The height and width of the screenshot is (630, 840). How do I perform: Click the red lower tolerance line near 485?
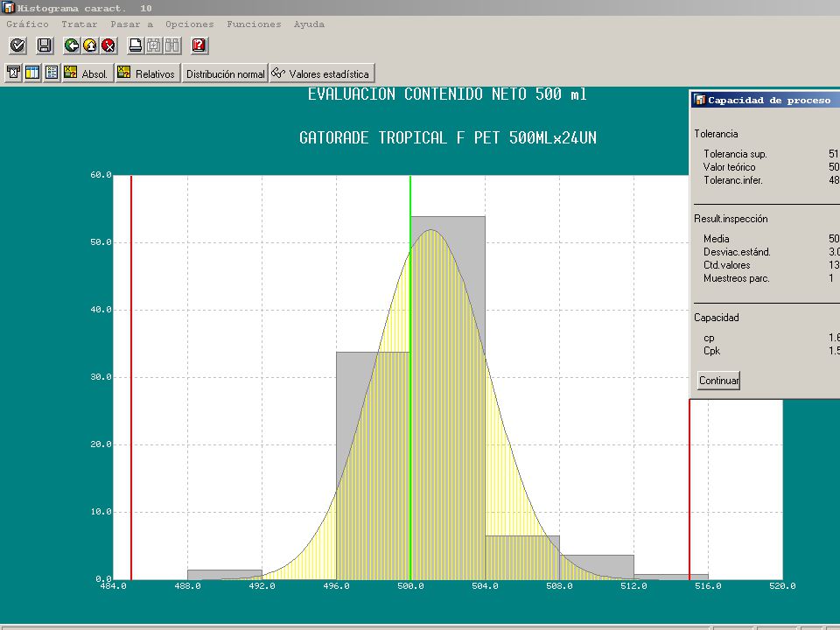[131, 377]
